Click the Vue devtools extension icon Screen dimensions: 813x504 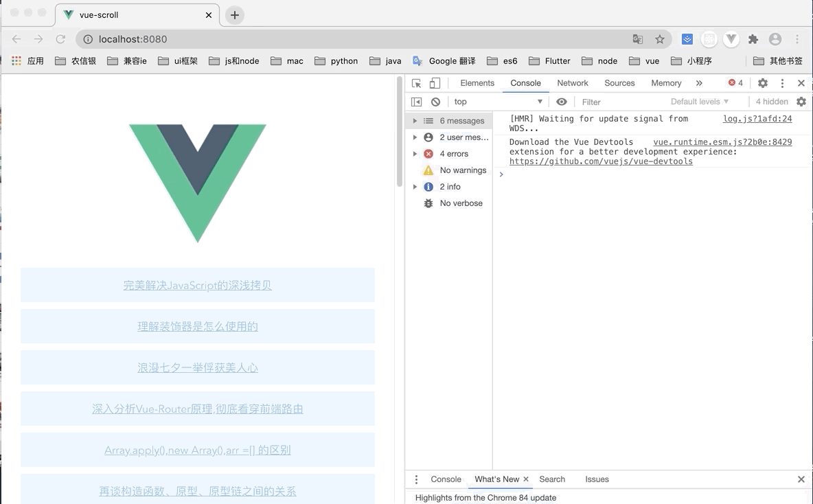coord(731,39)
